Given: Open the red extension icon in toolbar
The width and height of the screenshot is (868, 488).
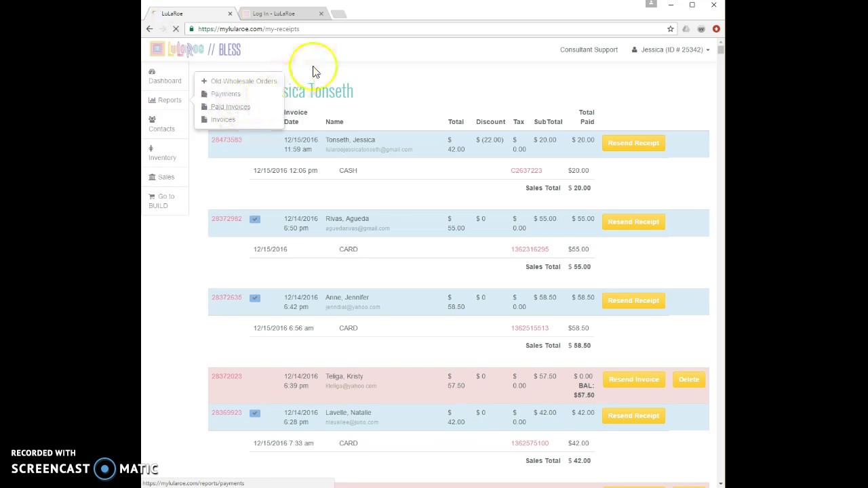Looking at the screenshot, I should (x=716, y=28).
